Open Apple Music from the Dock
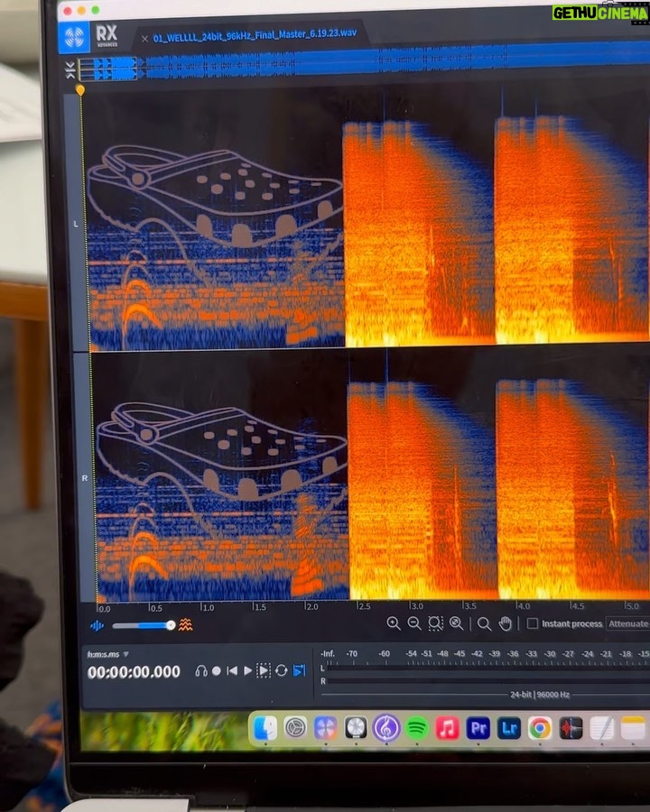Screen dimensions: 650x812 448,728
